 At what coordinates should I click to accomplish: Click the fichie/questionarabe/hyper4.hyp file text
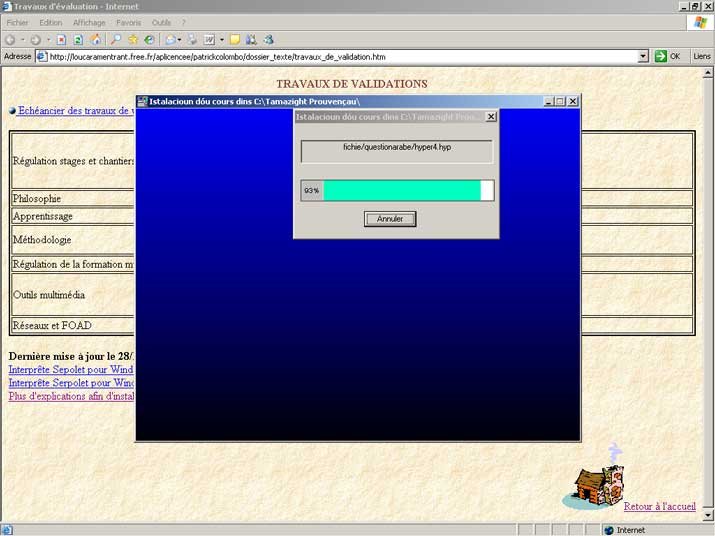[x=397, y=147]
